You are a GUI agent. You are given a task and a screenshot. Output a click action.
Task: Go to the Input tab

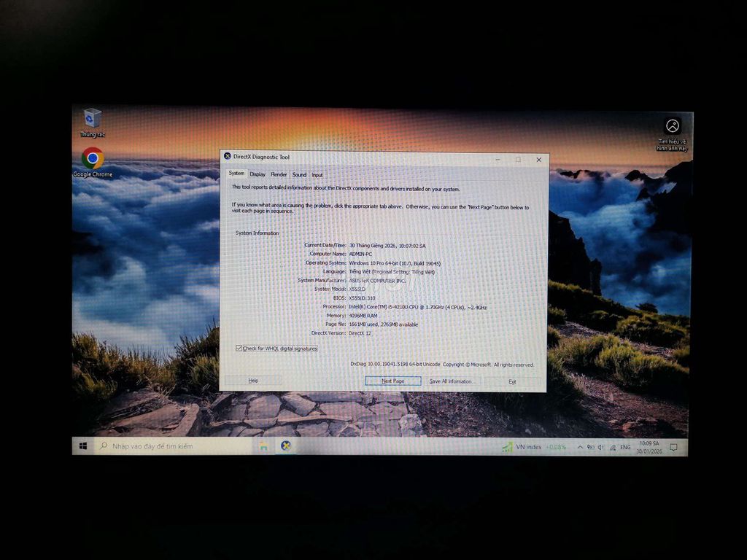317,175
